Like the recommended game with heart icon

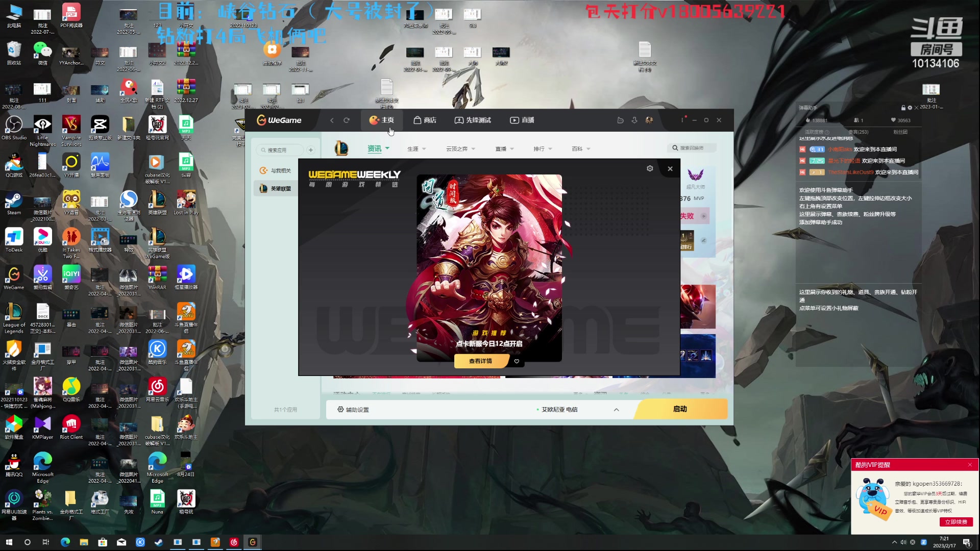517,361
